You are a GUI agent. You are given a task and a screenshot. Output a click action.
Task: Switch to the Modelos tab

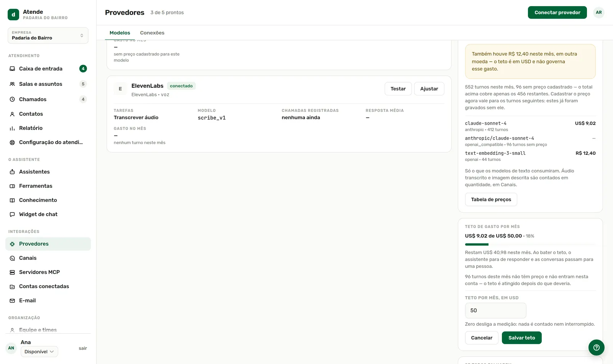[120, 33]
